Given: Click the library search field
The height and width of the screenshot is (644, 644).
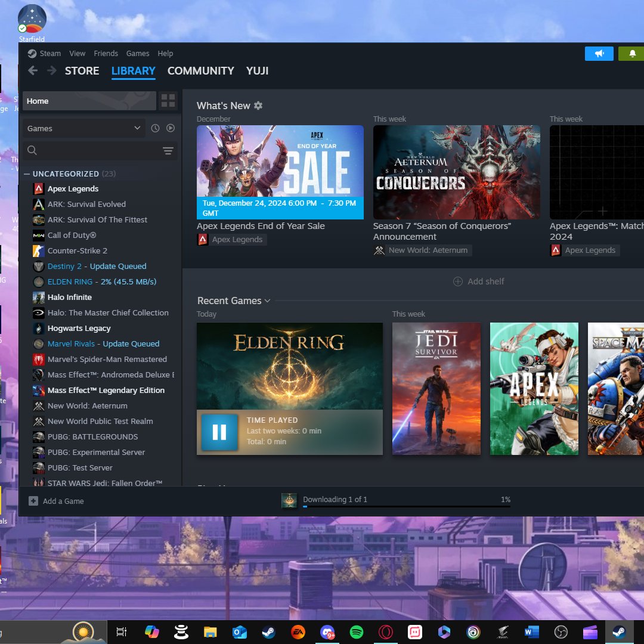Looking at the screenshot, I should pyautogui.click(x=100, y=151).
